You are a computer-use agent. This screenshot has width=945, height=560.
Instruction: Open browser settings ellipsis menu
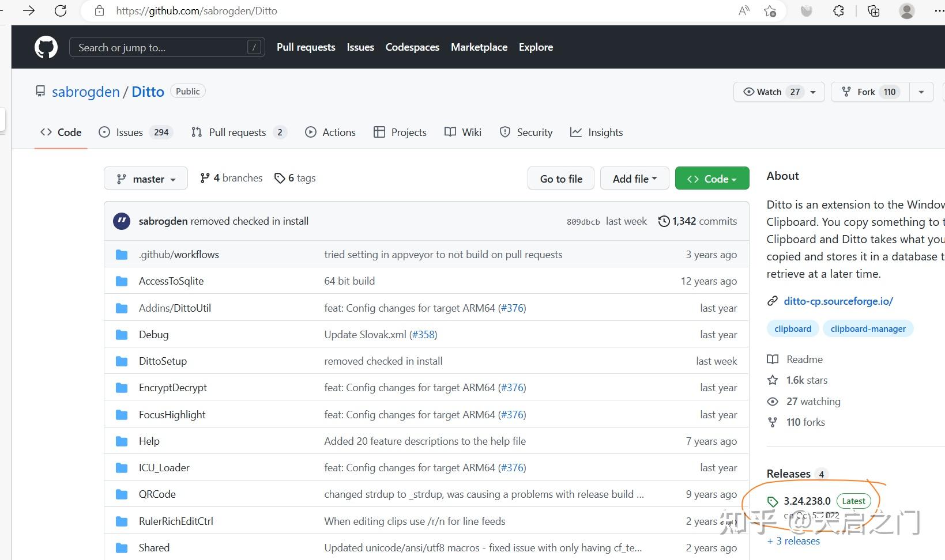click(x=939, y=10)
